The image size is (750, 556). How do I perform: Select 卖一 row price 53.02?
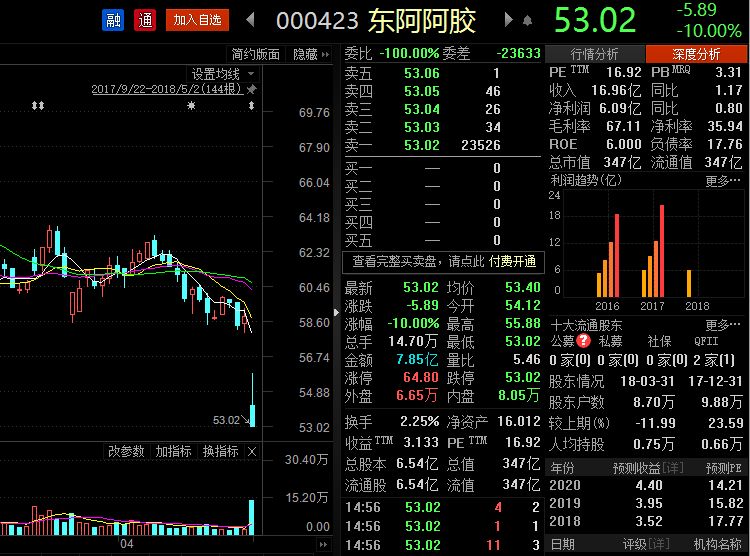422,145
